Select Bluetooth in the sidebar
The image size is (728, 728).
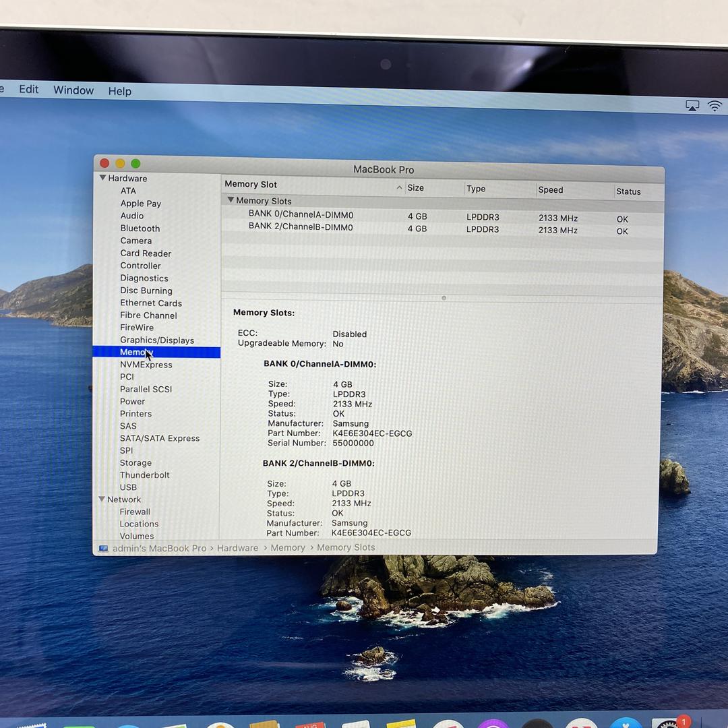pos(140,229)
